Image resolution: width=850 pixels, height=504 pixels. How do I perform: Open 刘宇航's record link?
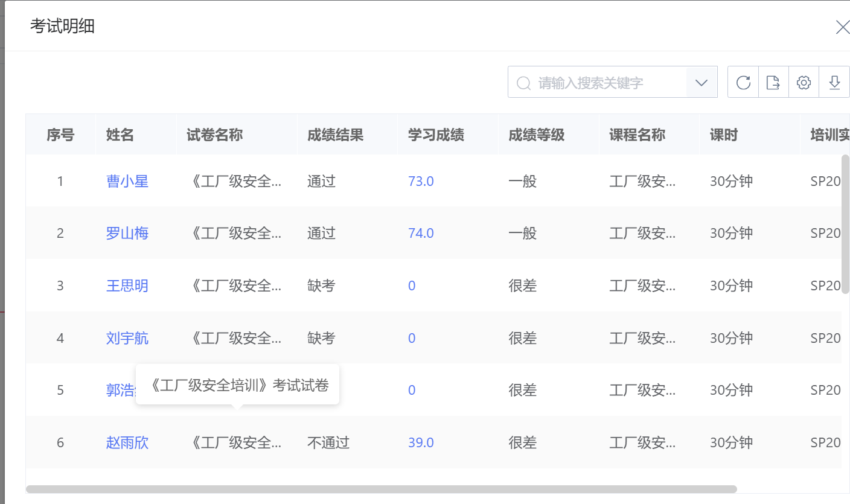127,337
